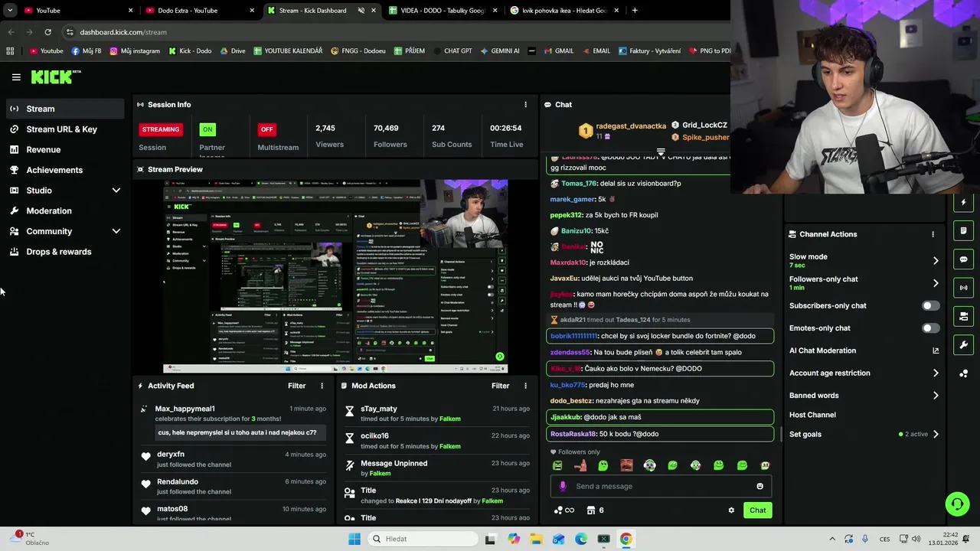The width and height of the screenshot is (980, 551).
Task: Open the green headset support button
Action: coord(957,504)
